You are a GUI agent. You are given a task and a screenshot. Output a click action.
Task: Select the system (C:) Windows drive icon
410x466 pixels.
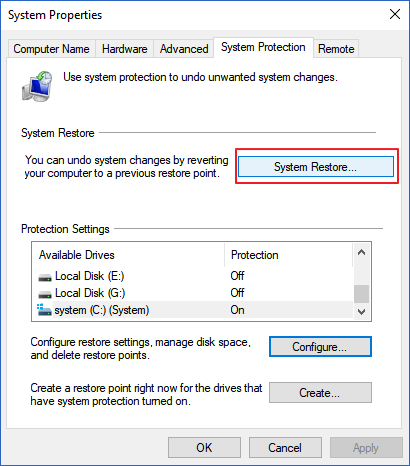[x=44, y=310]
